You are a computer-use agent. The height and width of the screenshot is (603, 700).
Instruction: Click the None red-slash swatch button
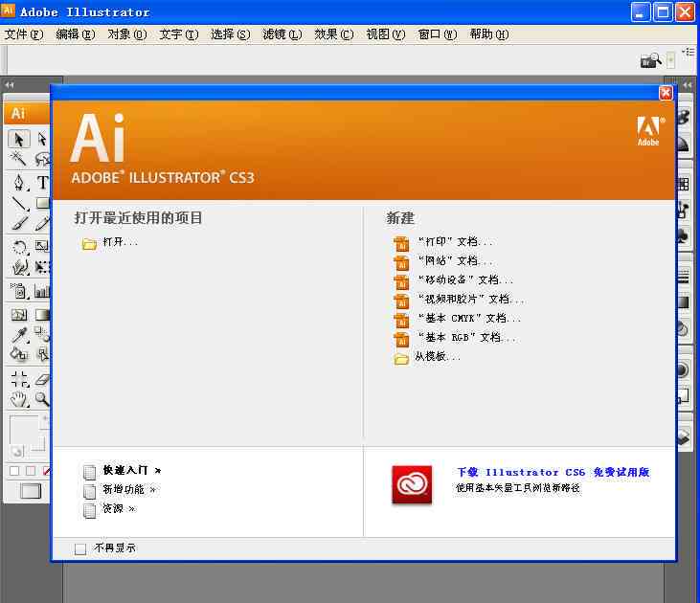tap(46, 471)
